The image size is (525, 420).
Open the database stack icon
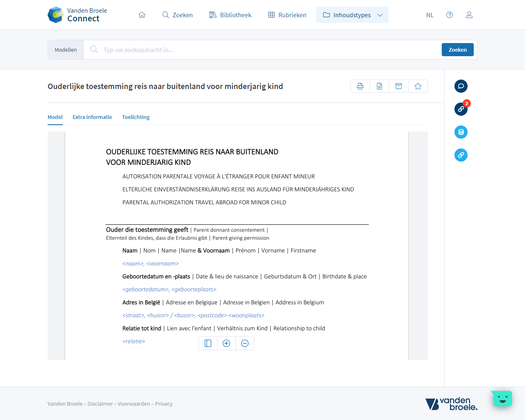461,132
